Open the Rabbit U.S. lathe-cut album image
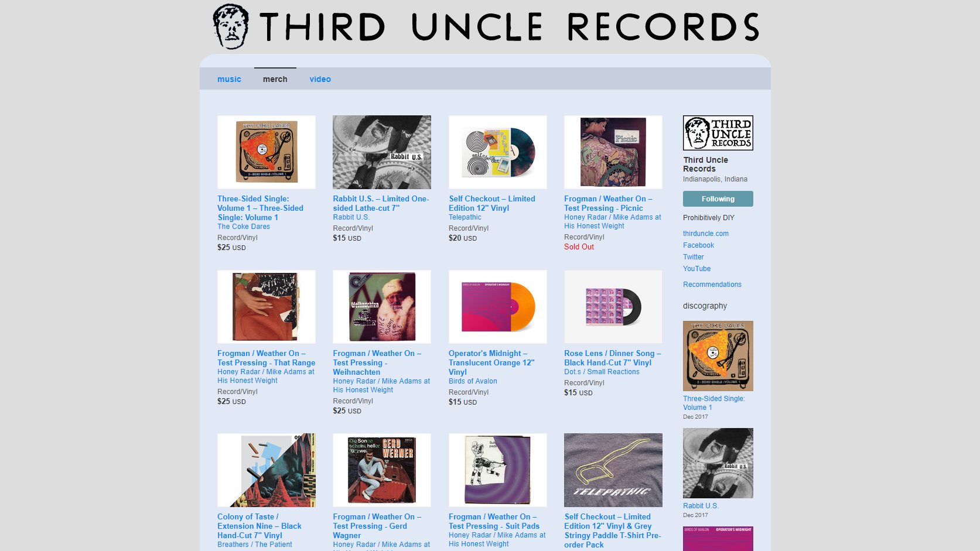Viewport: 980px width, 551px height. tap(382, 152)
